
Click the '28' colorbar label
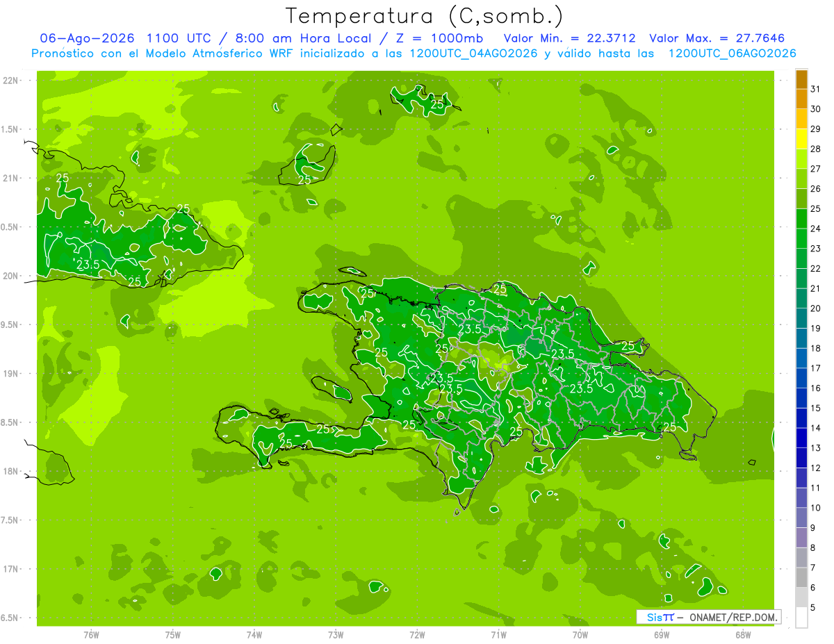(x=815, y=149)
